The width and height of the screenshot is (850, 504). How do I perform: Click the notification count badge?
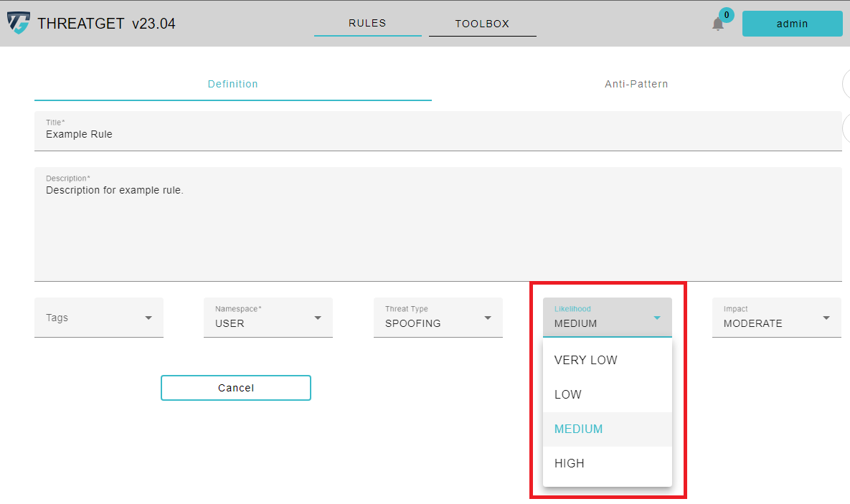pyautogui.click(x=726, y=14)
